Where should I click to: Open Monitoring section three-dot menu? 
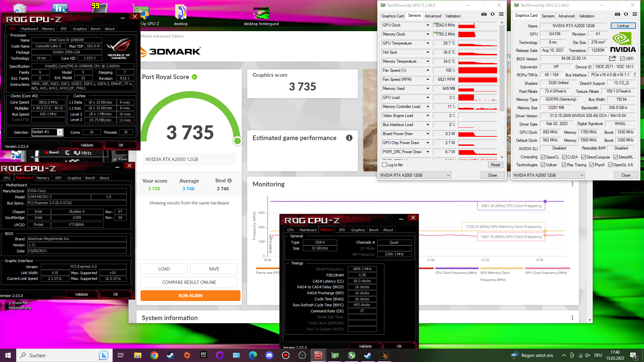click(572, 184)
